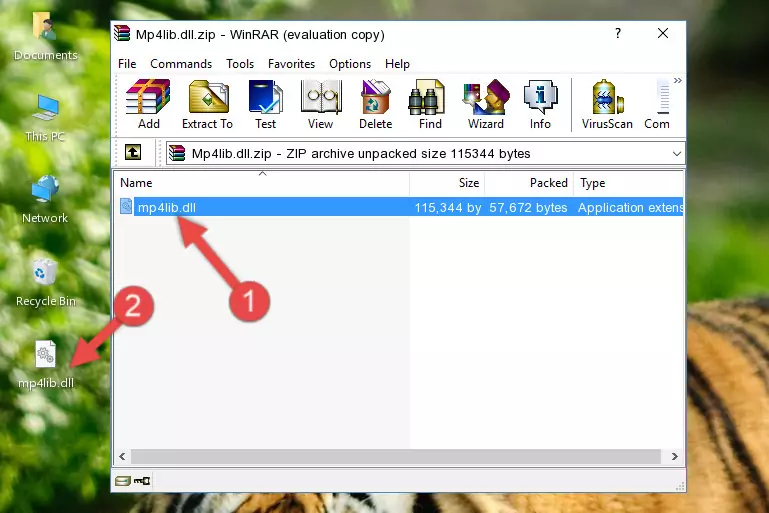Click the horizontal scrollbar left arrow
Viewport: 769px width, 513px height.
(x=122, y=457)
